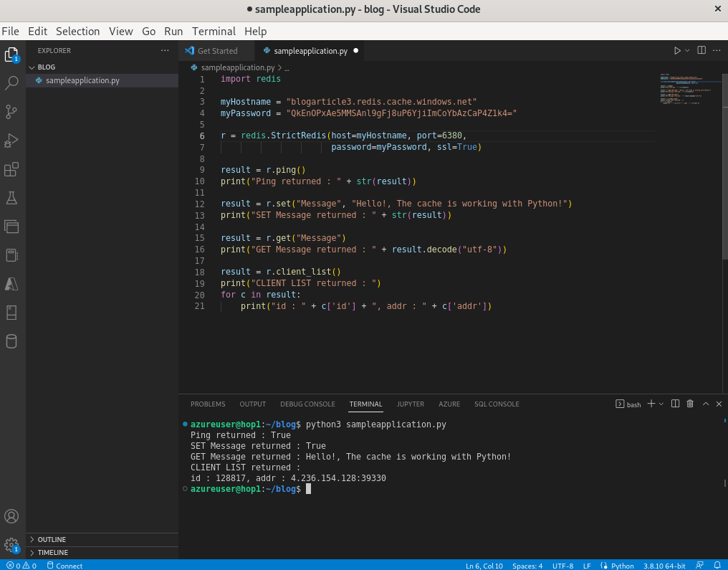Open the Source Control view

click(11, 112)
